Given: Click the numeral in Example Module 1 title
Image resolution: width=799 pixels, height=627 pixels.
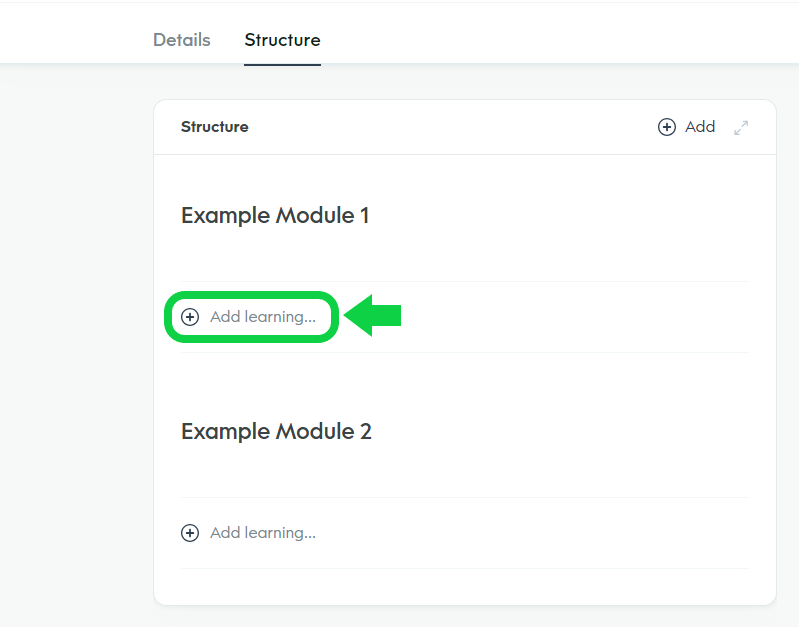Looking at the screenshot, I should coord(365,216).
